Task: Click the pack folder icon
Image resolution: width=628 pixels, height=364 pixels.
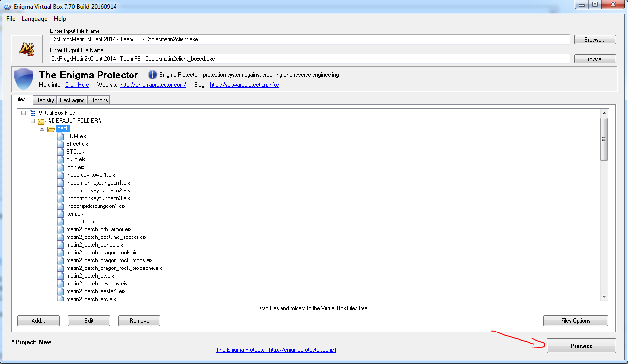Action: (x=50, y=128)
